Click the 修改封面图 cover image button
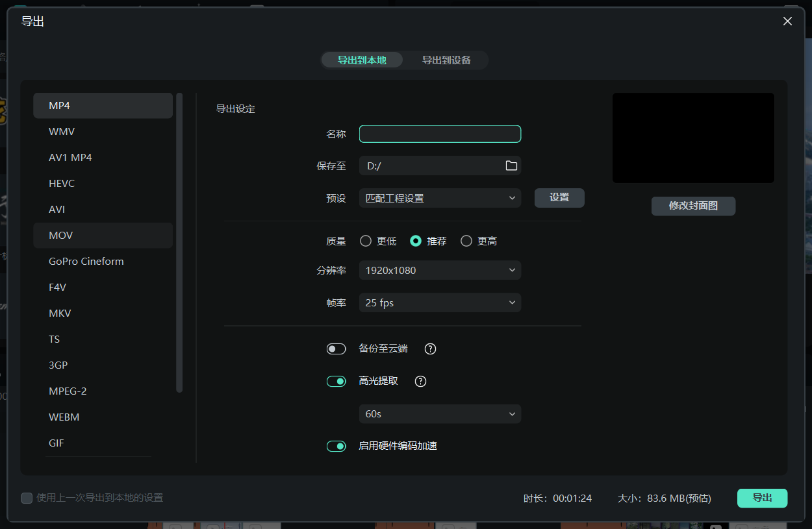This screenshot has width=812, height=529. [693, 206]
